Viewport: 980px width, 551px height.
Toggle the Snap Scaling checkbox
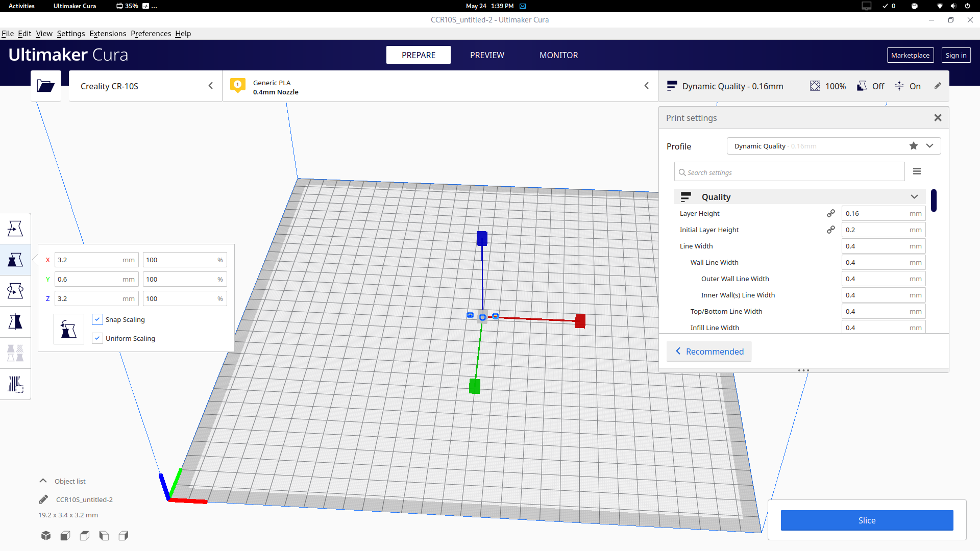97,319
